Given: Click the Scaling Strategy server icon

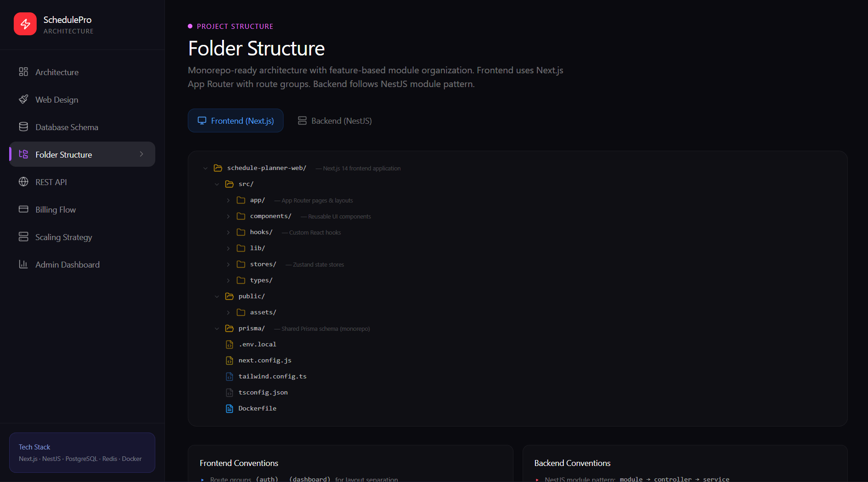Looking at the screenshot, I should click(x=24, y=237).
